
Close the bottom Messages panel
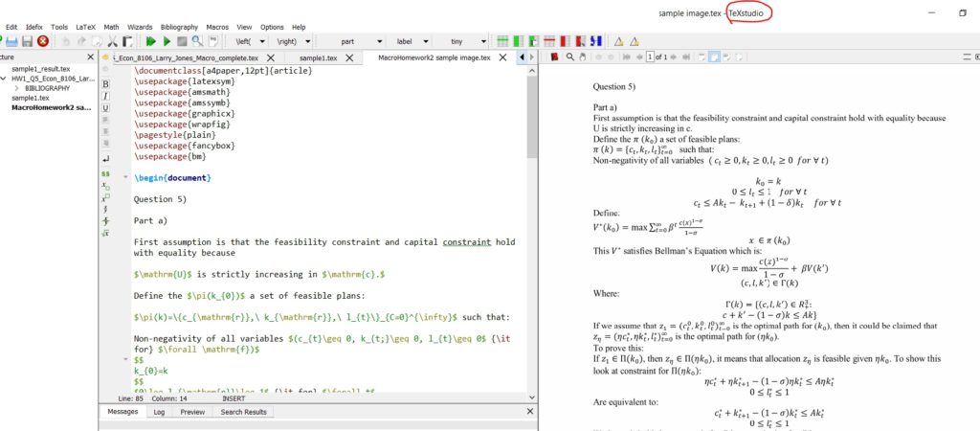[x=530, y=412]
